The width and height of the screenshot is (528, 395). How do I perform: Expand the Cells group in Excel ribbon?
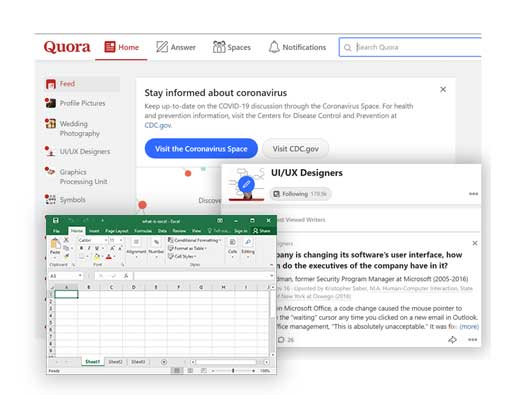coord(233,248)
